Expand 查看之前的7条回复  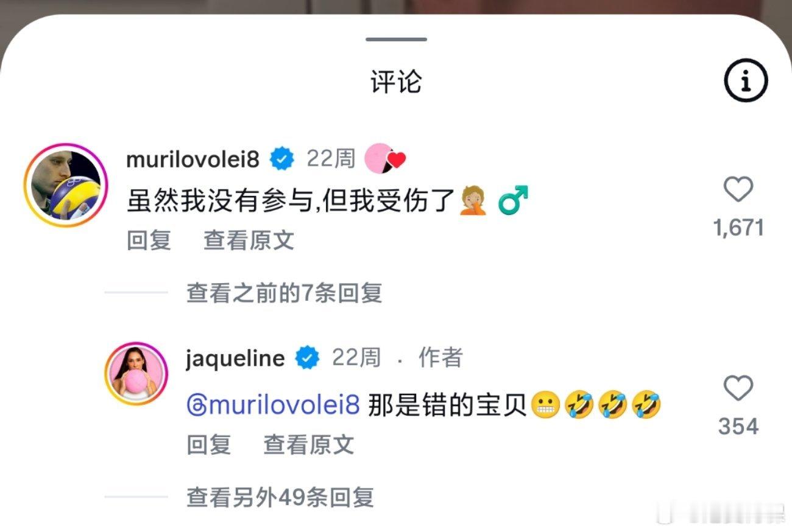click(x=284, y=293)
